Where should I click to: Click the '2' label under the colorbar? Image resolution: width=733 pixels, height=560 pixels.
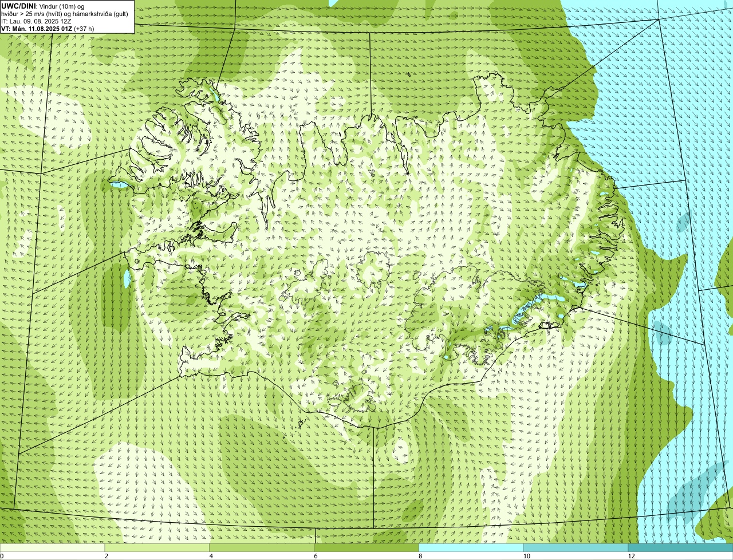tap(107, 556)
